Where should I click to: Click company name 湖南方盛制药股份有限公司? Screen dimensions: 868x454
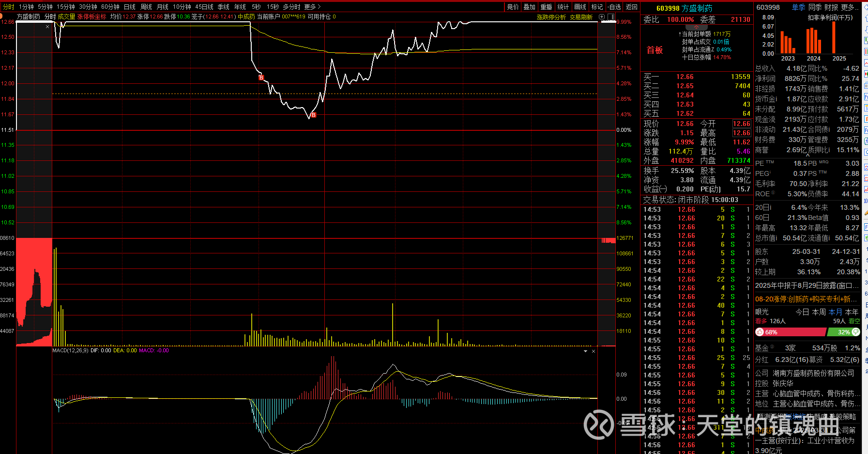(813, 373)
